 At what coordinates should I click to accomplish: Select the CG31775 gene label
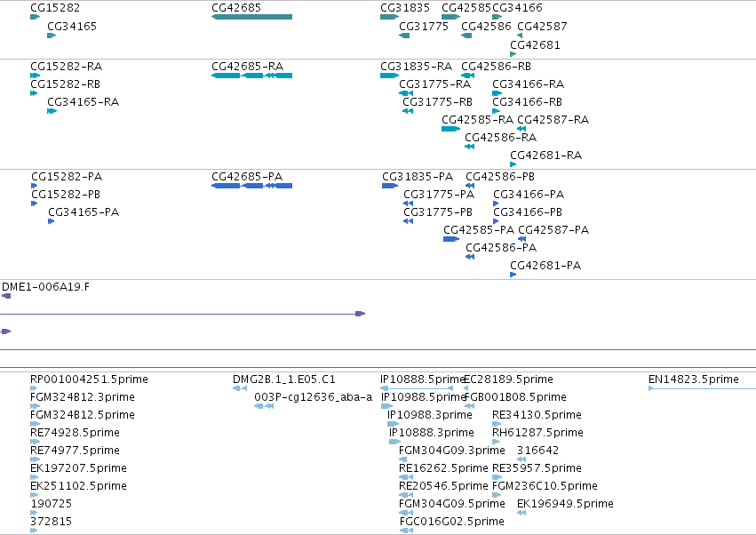pyautogui.click(x=424, y=27)
